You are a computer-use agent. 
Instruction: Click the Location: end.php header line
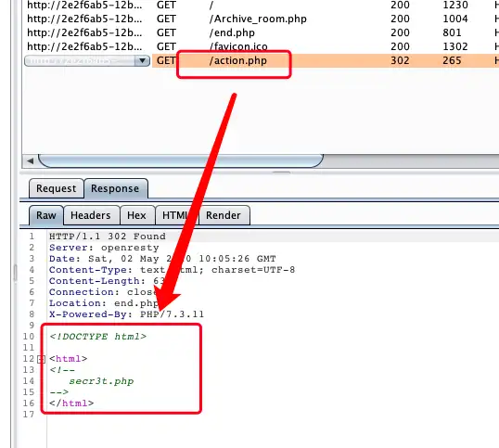click(x=104, y=303)
